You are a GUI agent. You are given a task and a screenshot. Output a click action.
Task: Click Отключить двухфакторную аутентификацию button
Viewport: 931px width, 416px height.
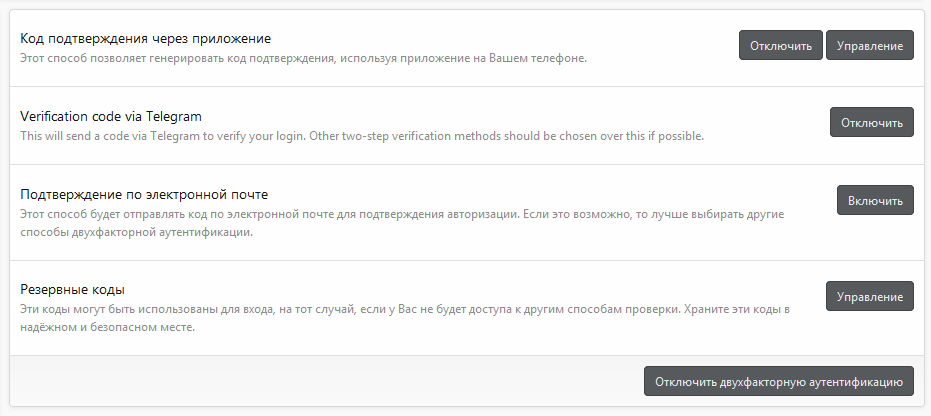[779, 381]
